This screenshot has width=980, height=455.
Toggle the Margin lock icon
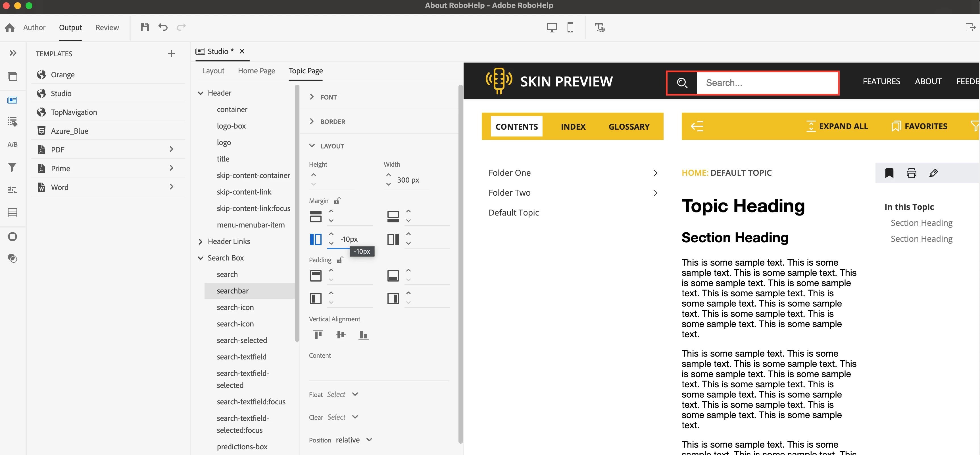(337, 201)
